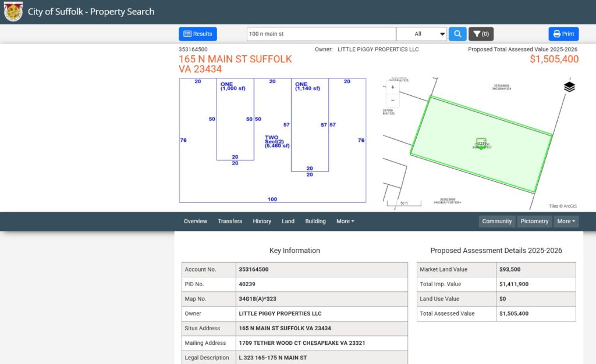Screen dimensions: 596x364
Task: Click legal description L.323 165-175 N MAIN ST
Action: (272, 358)
